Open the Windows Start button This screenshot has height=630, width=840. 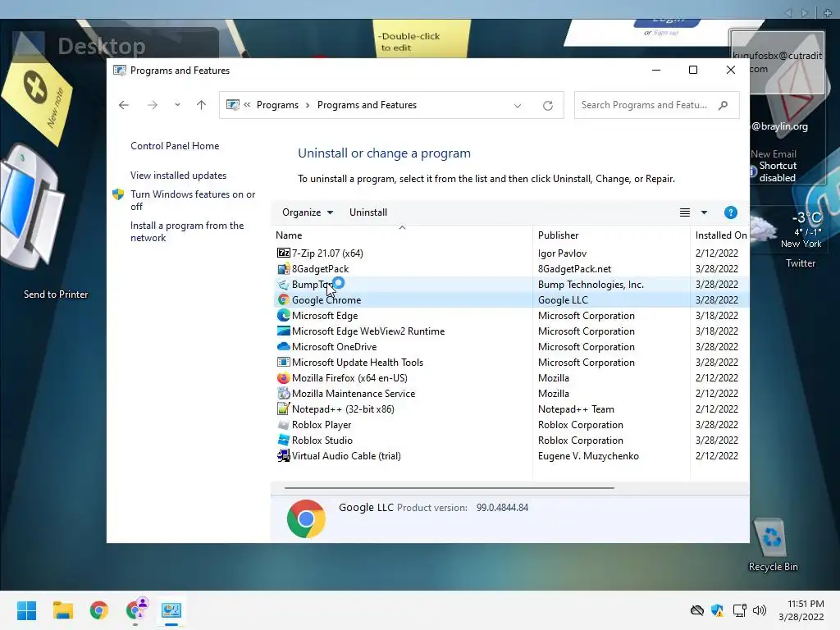pos(26,609)
